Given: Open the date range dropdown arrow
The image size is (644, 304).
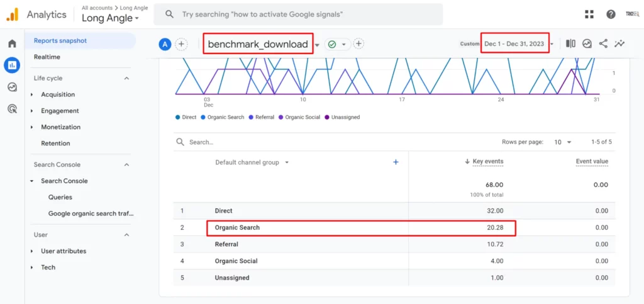Looking at the screenshot, I should click(552, 44).
